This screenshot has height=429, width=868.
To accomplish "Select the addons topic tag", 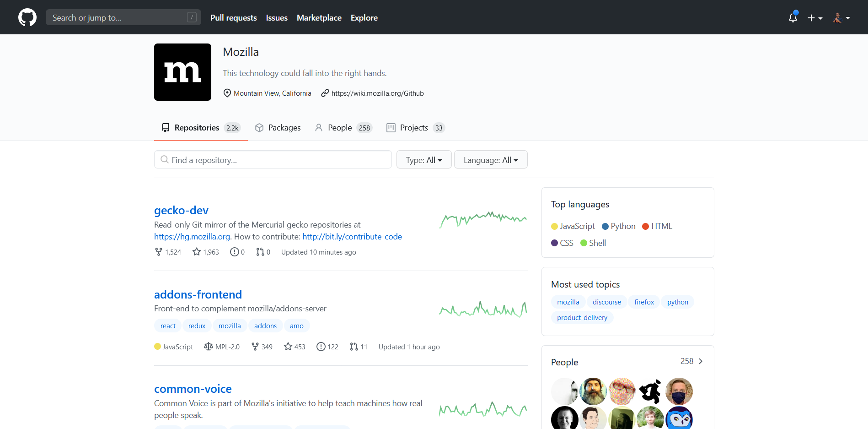I will (265, 326).
